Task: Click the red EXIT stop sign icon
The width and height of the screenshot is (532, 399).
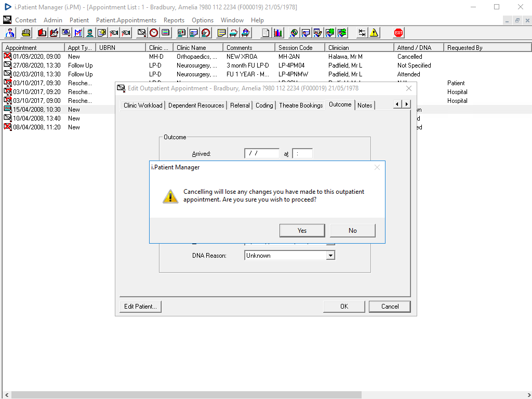Action: (x=398, y=33)
